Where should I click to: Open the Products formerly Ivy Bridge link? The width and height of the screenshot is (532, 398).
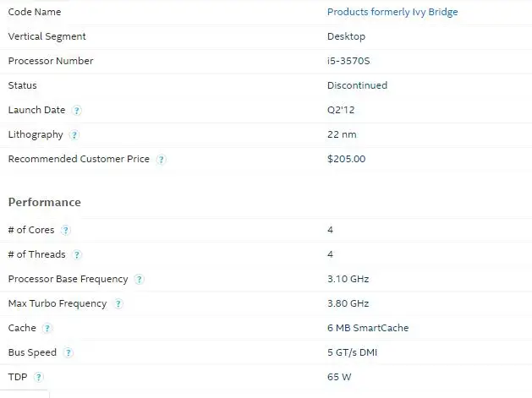pyautogui.click(x=392, y=12)
